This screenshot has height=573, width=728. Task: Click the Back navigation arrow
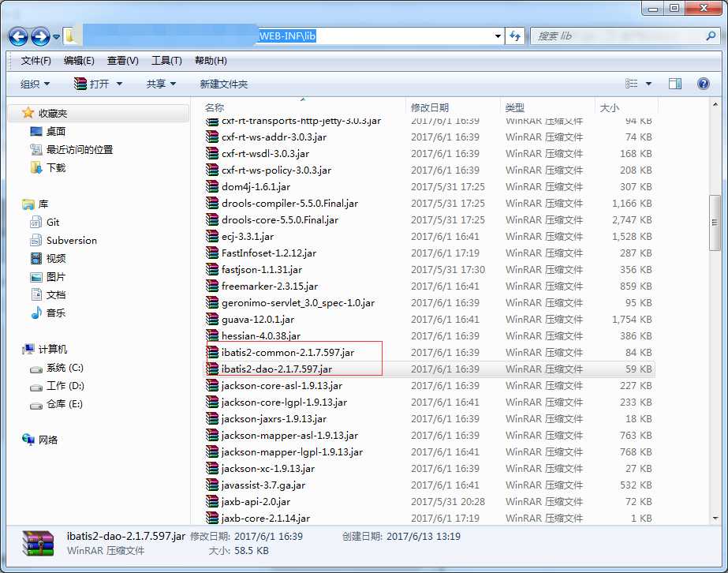(x=19, y=36)
